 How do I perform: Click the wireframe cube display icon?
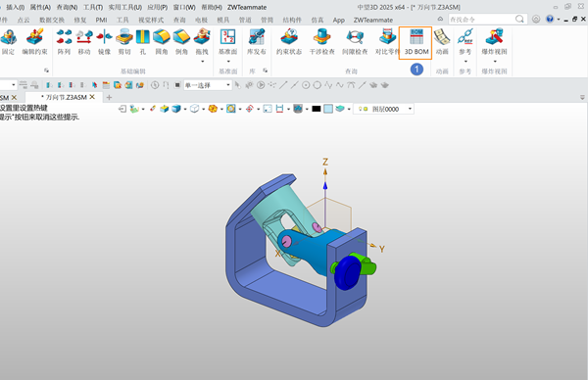tap(194, 109)
